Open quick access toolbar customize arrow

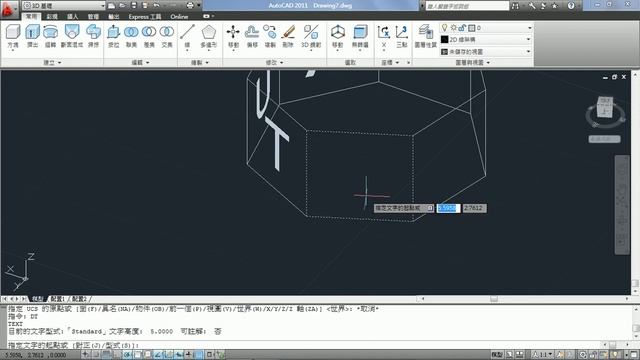coord(200,5)
